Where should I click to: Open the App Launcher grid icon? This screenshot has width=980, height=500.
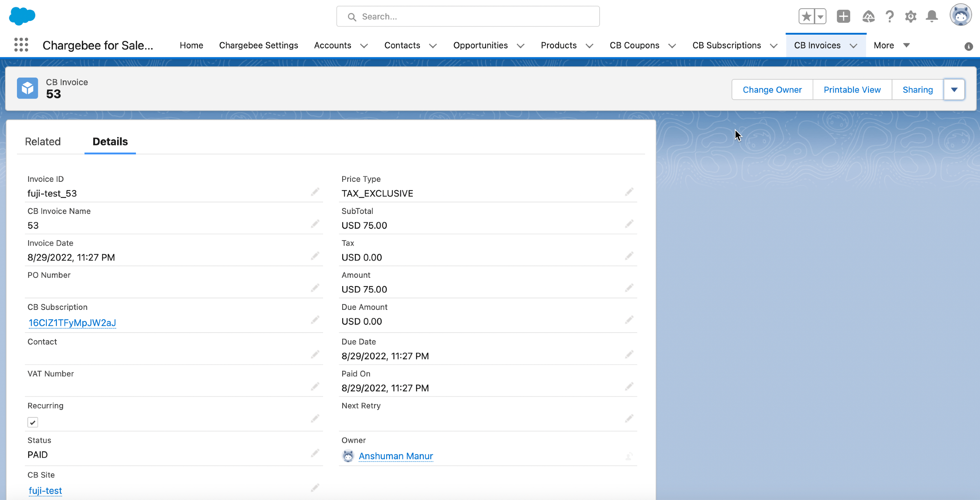pos(21,45)
